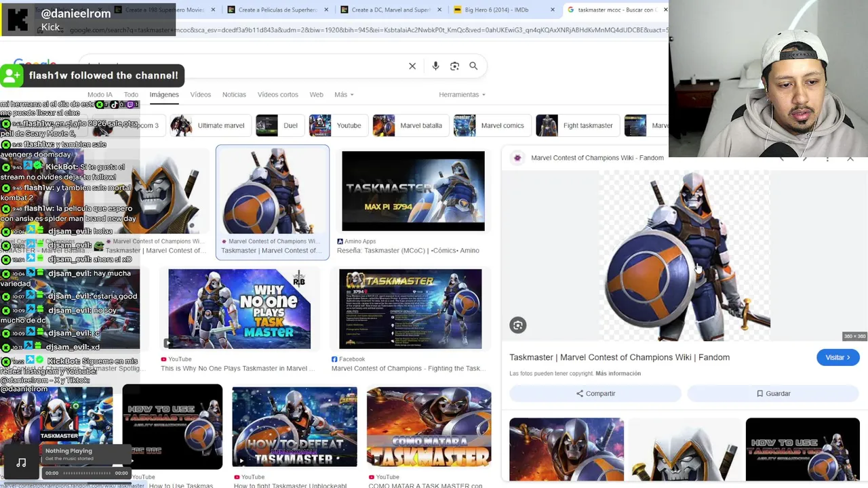Click the music note icon in the widget
The height and width of the screenshot is (488, 868).
[21, 462]
